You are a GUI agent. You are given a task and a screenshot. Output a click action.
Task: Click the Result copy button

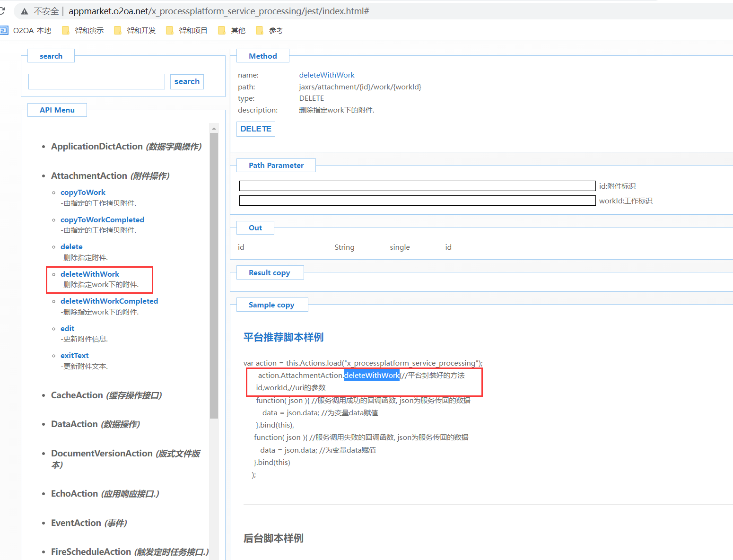tap(270, 273)
